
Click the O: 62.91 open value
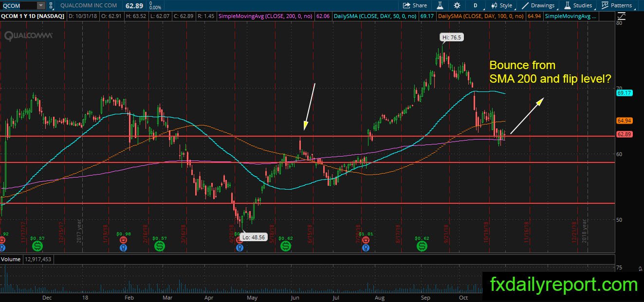click(x=110, y=17)
